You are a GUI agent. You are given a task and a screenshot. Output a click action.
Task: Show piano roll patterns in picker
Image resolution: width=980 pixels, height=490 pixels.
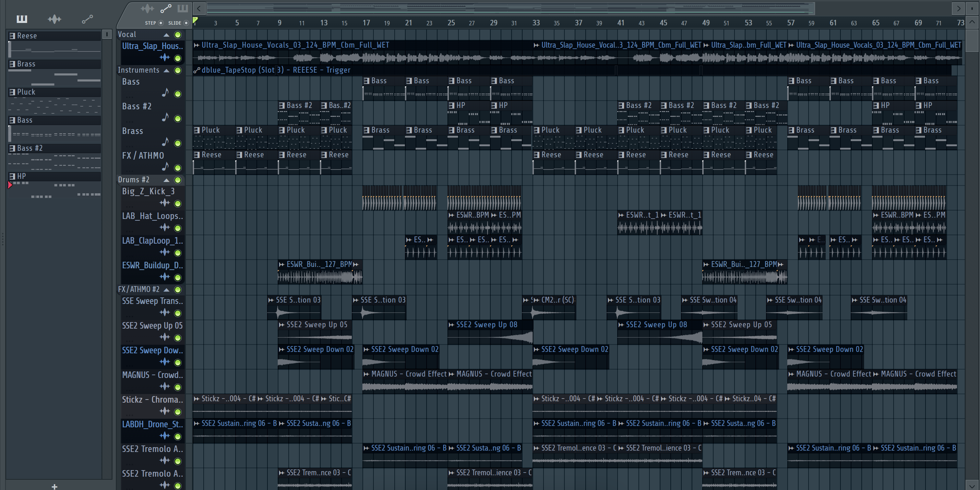coord(22,19)
